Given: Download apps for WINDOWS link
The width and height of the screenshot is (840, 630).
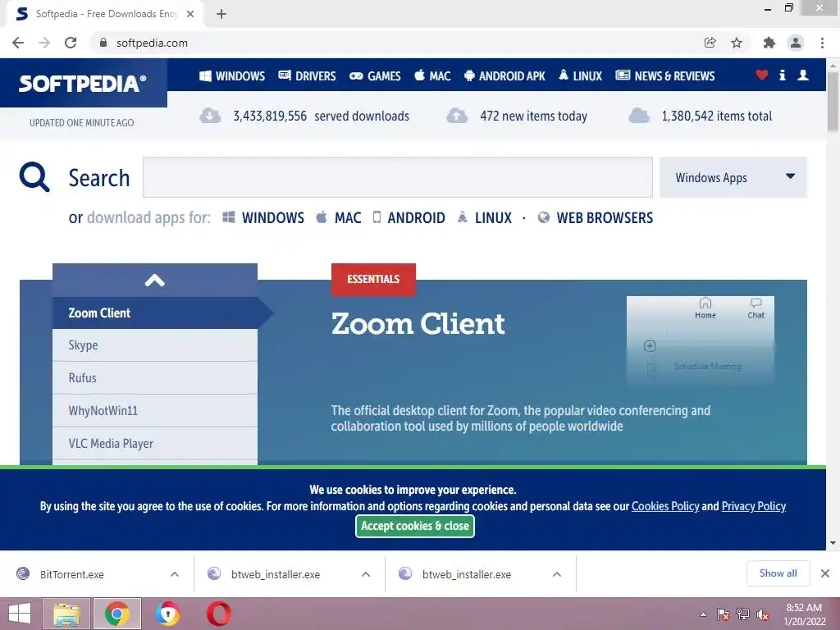Looking at the screenshot, I should (x=263, y=217).
